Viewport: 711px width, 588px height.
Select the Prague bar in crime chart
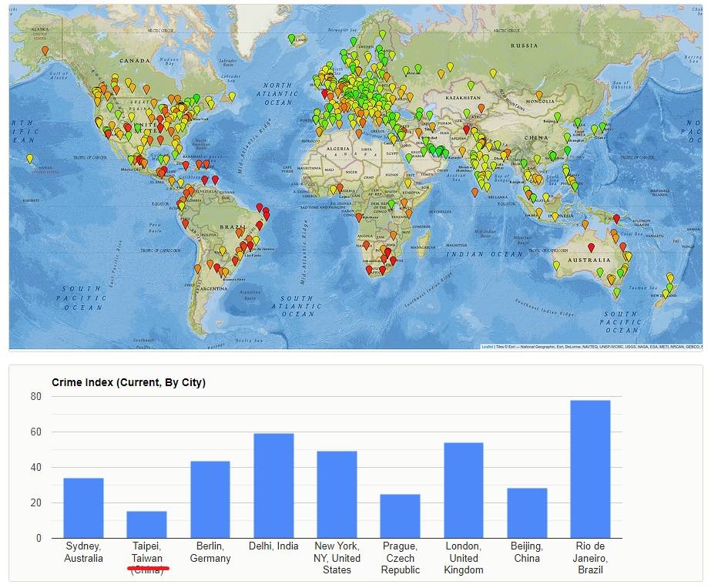[400, 516]
